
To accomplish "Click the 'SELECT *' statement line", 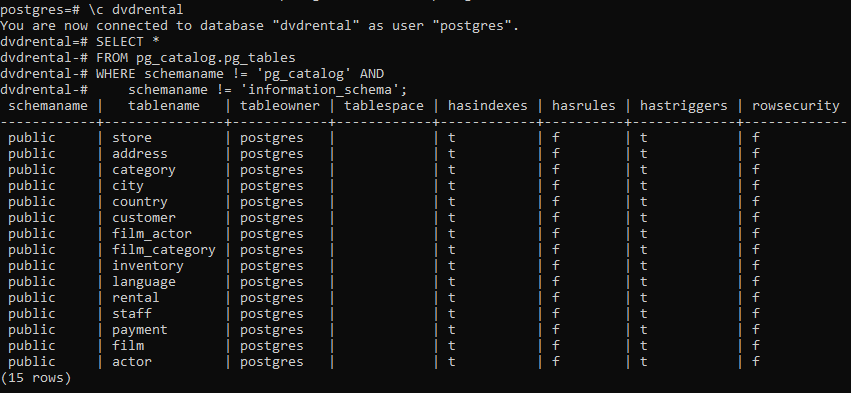I will [x=128, y=42].
